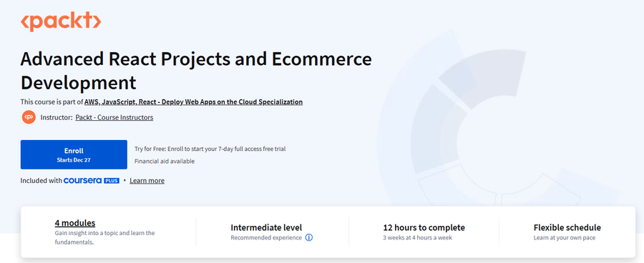The width and height of the screenshot is (644, 263).
Task: Click Learn at your own pace text
Action: point(565,237)
